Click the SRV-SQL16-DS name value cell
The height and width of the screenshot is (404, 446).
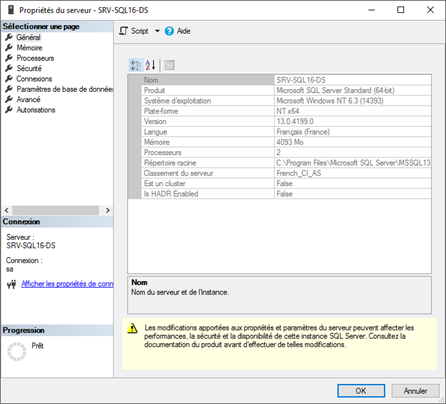(353, 80)
